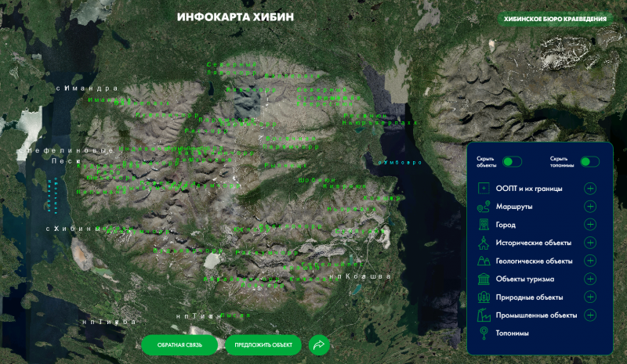627x364 pixels.
Task: Click the museum icon for Объекты туризма
Action: (x=484, y=279)
